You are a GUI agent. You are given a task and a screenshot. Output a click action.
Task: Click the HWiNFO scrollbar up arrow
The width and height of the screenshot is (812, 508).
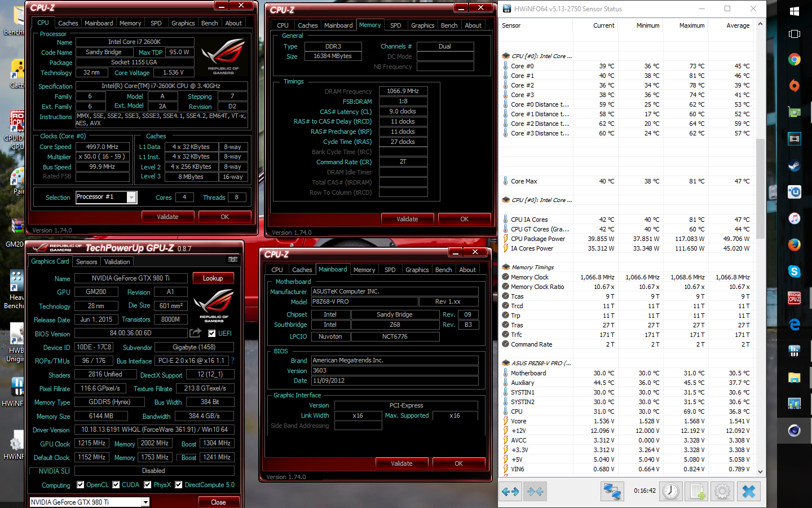click(x=760, y=24)
